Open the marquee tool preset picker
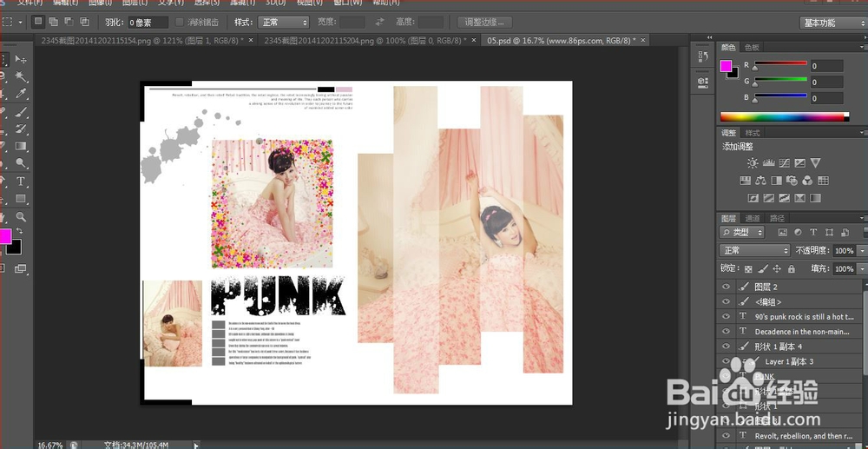This screenshot has height=449, width=868. click(21, 22)
